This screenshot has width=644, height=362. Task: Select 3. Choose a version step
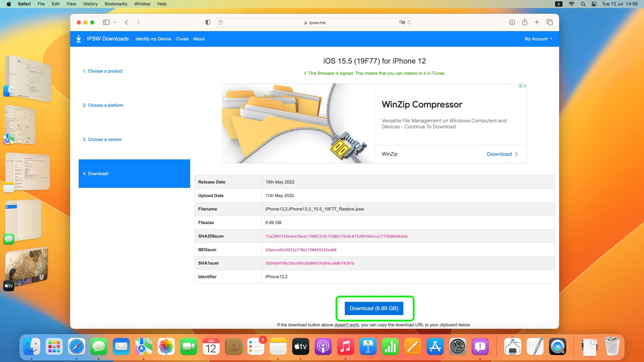point(102,140)
